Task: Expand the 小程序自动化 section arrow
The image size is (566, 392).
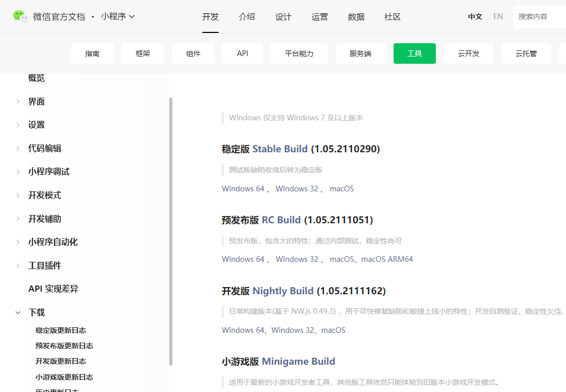Action: point(18,242)
